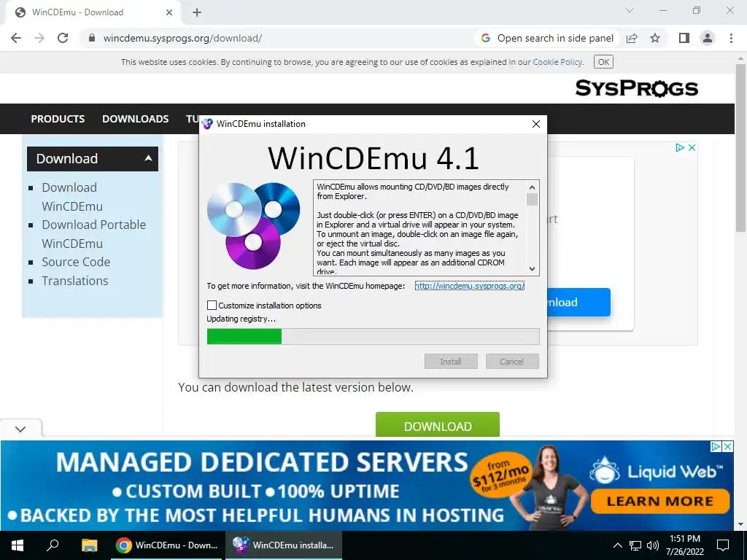Open File Explorer from the taskbar
The width and height of the screenshot is (747, 560).
pos(89,545)
